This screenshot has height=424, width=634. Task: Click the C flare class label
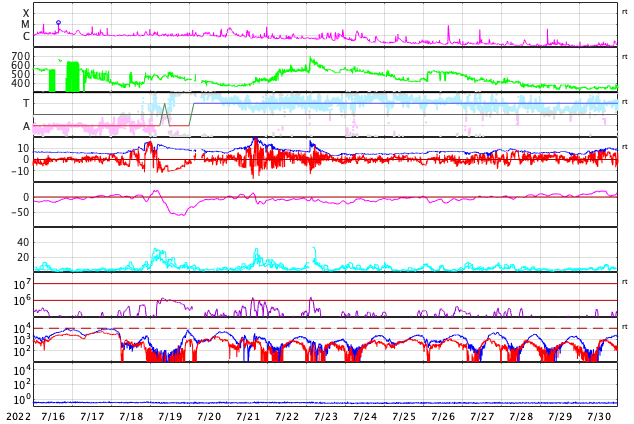tap(26, 36)
